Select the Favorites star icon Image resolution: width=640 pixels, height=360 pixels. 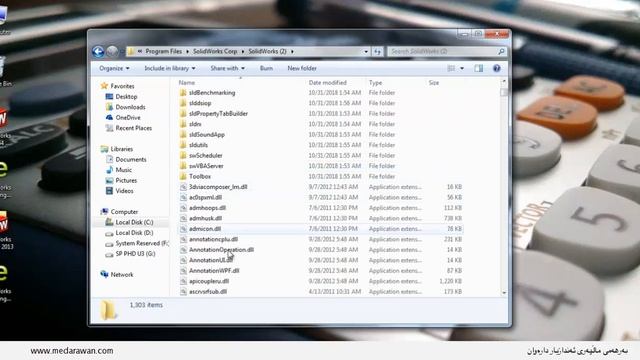pyautogui.click(x=104, y=86)
